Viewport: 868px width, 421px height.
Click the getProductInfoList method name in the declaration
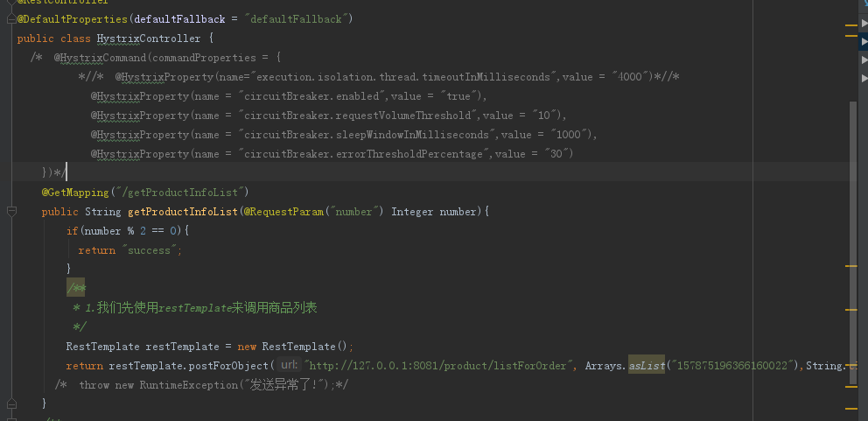tap(183, 212)
